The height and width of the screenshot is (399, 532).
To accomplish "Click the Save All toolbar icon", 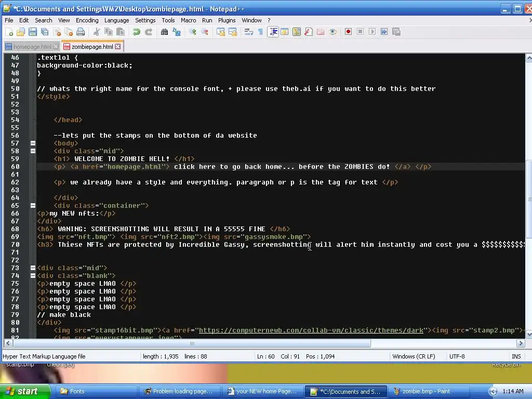I will point(45,32).
